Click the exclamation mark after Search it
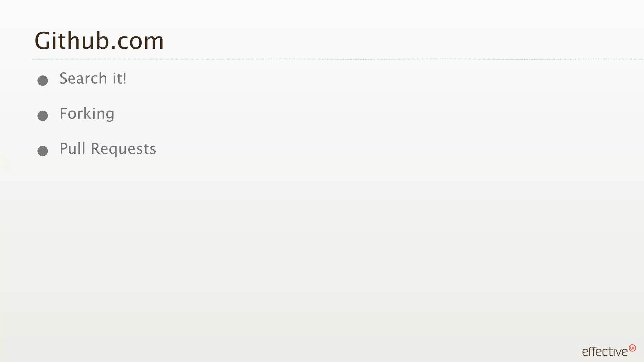 125,78
